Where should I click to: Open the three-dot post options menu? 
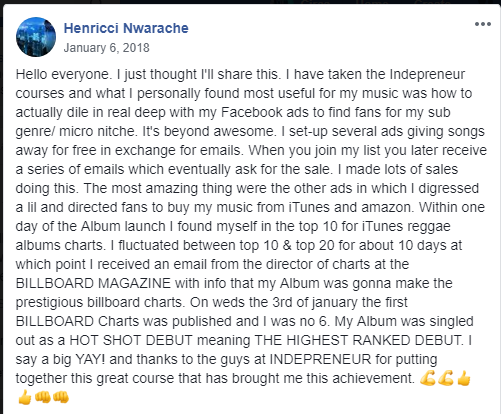[x=483, y=24]
